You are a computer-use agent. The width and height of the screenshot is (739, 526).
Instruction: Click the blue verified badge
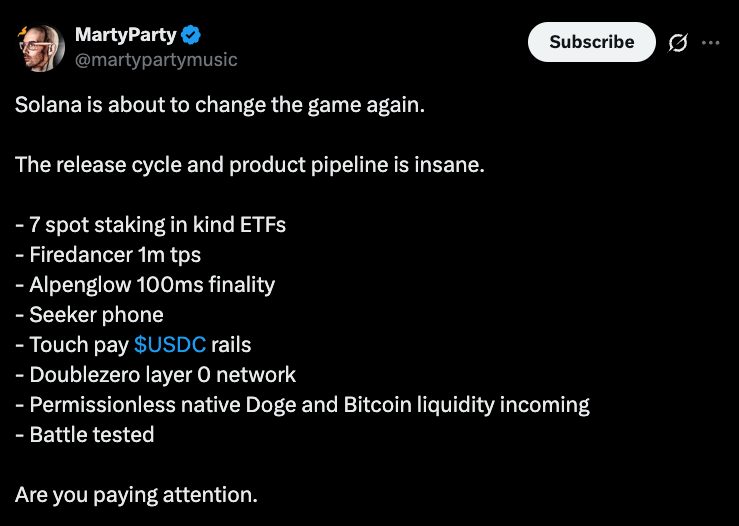(x=191, y=35)
